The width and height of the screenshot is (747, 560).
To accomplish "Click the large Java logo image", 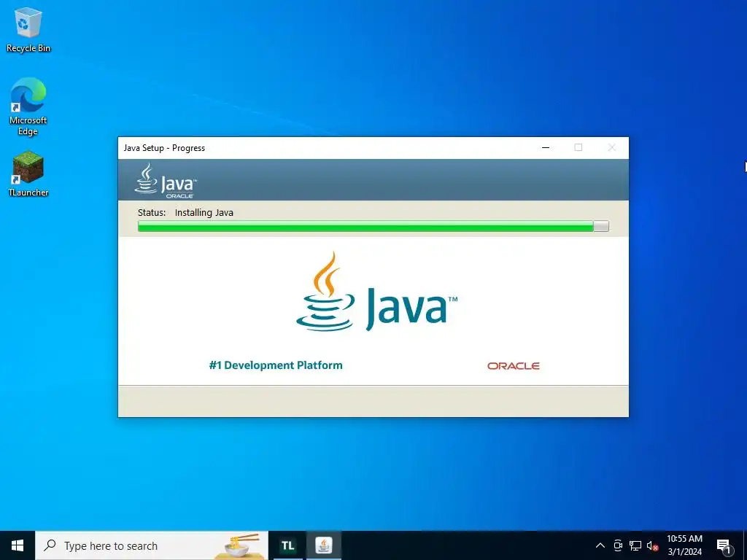I will click(x=376, y=292).
